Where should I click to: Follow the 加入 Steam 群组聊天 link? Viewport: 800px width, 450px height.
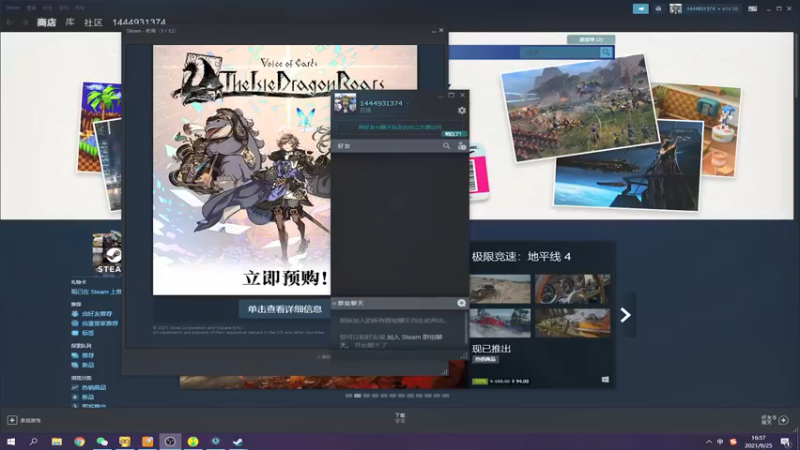(414, 337)
